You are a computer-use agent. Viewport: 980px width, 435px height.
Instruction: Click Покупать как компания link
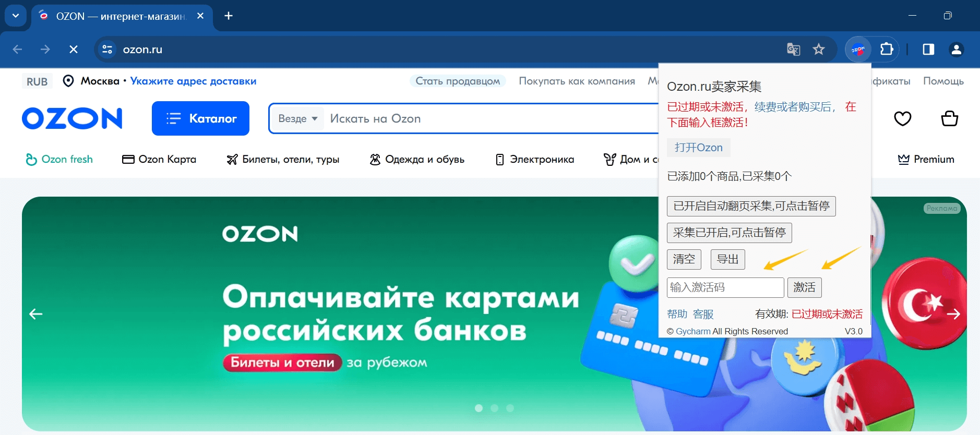tap(577, 81)
